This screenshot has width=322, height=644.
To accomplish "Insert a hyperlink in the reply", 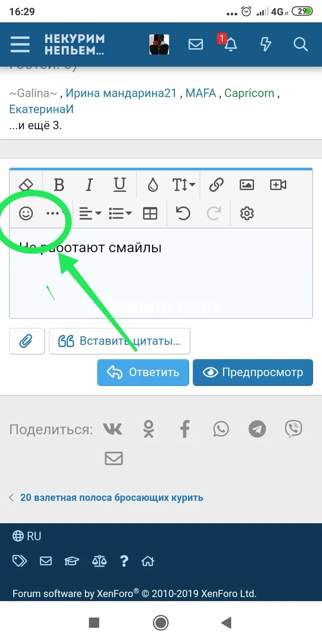I will [216, 184].
